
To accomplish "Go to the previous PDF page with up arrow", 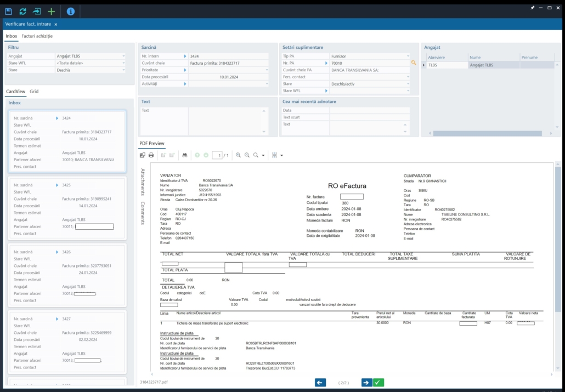I will coord(197,155).
